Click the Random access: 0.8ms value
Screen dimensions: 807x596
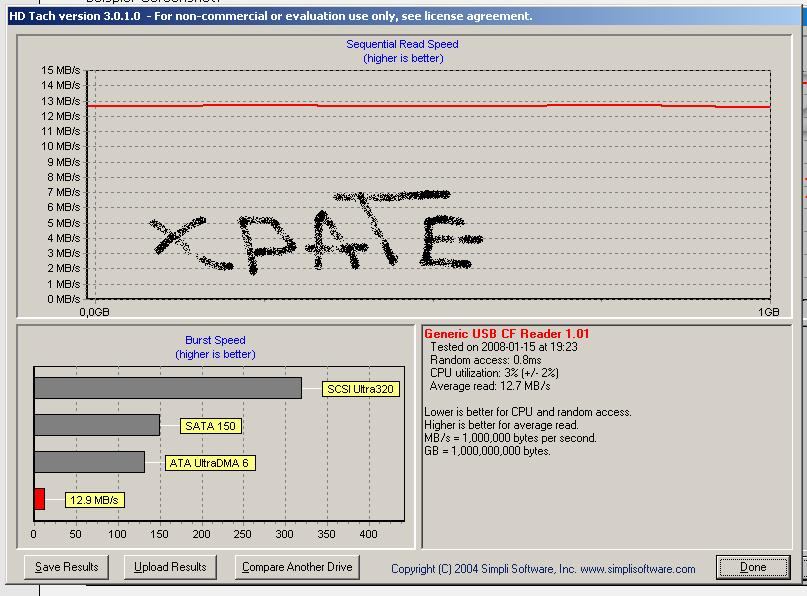pos(485,360)
